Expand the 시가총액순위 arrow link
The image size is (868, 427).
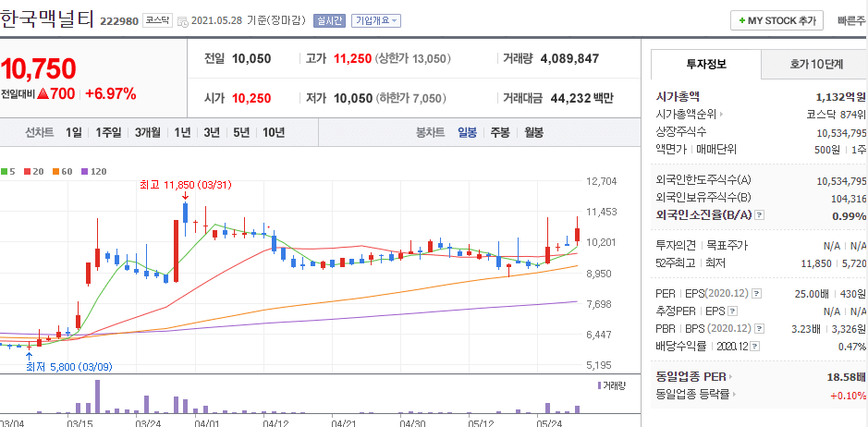tap(721, 115)
